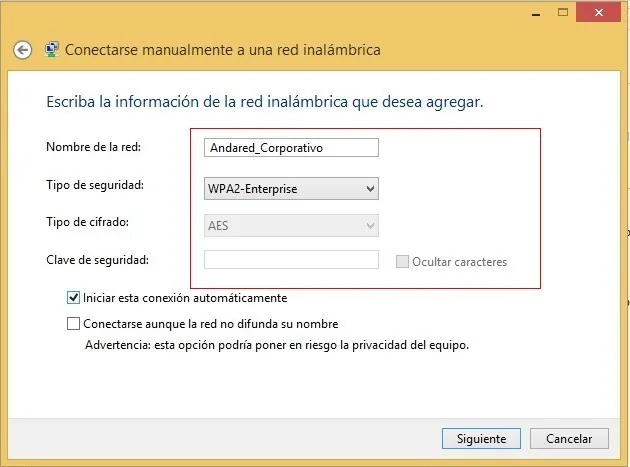This screenshot has width=630, height=467.
Task: Click the Nombre de la red label
Action: pyautogui.click(x=94, y=147)
